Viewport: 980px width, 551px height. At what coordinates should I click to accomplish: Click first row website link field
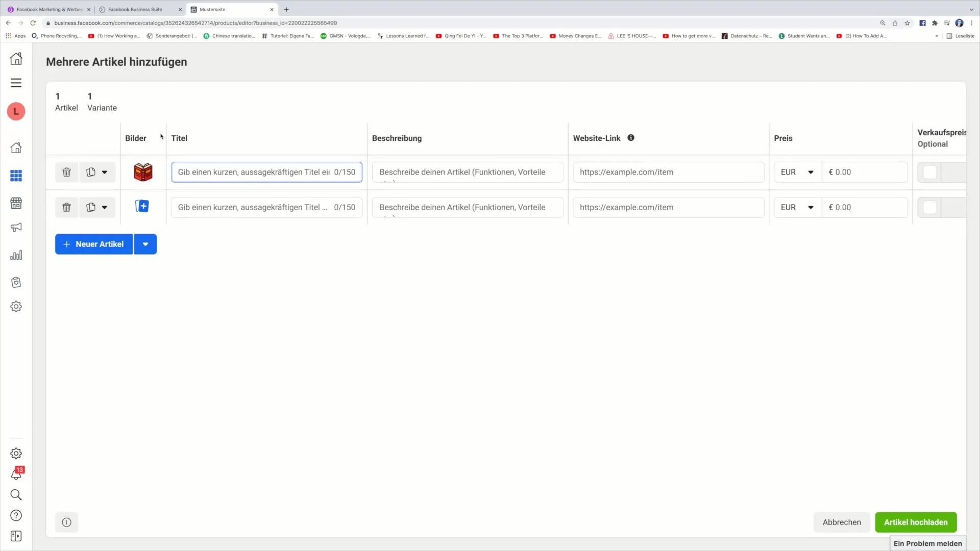click(x=668, y=172)
